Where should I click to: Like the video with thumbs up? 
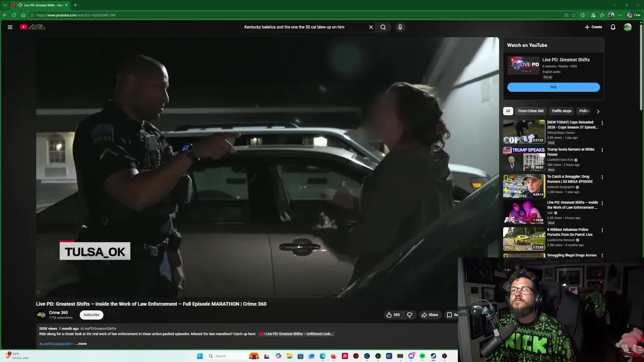pos(393,315)
